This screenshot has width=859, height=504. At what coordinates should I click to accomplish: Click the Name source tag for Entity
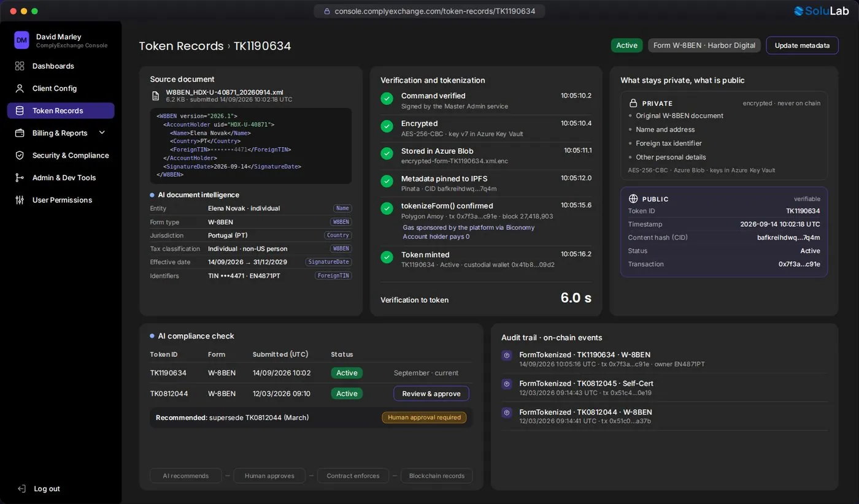pyautogui.click(x=342, y=208)
